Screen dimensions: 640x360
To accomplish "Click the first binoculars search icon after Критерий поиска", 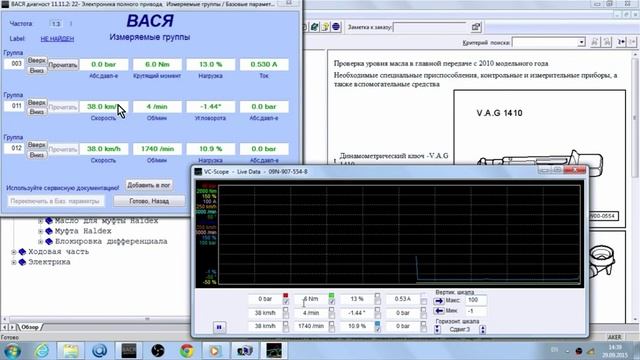I will click(596, 42).
